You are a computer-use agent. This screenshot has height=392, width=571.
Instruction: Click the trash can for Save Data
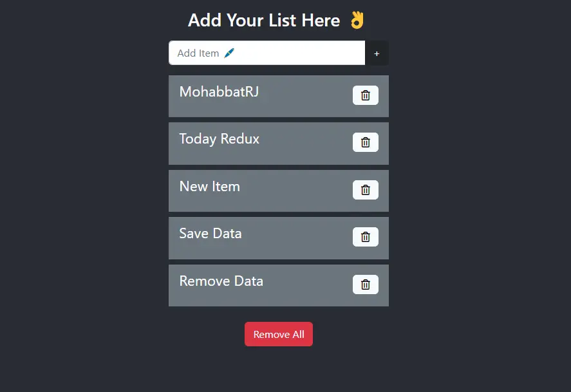pos(365,237)
